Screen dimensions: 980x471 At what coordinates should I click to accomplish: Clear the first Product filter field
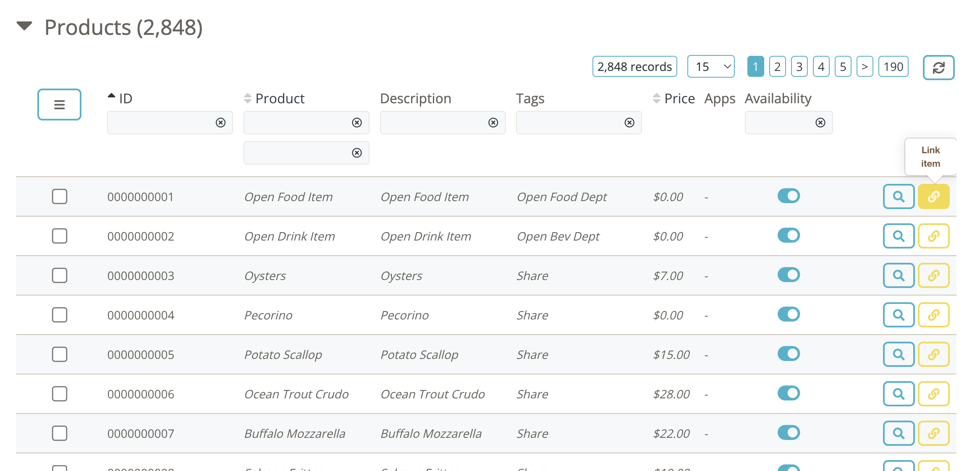point(357,123)
